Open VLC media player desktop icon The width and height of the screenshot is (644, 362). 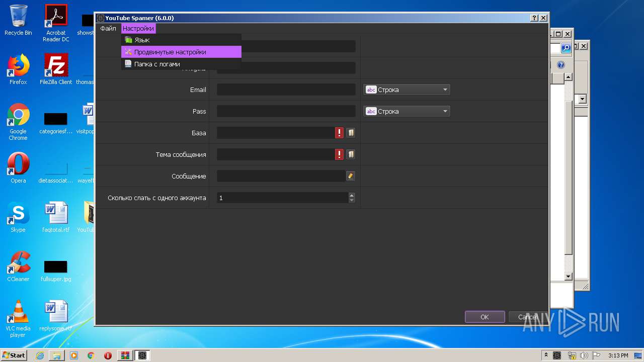click(x=18, y=319)
